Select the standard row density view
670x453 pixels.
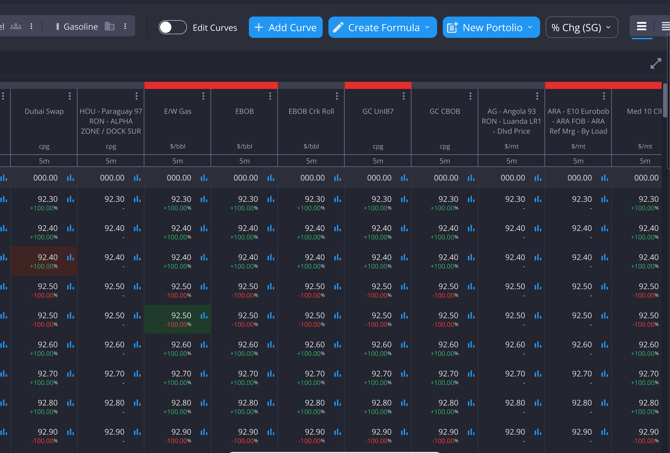coord(641,26)
